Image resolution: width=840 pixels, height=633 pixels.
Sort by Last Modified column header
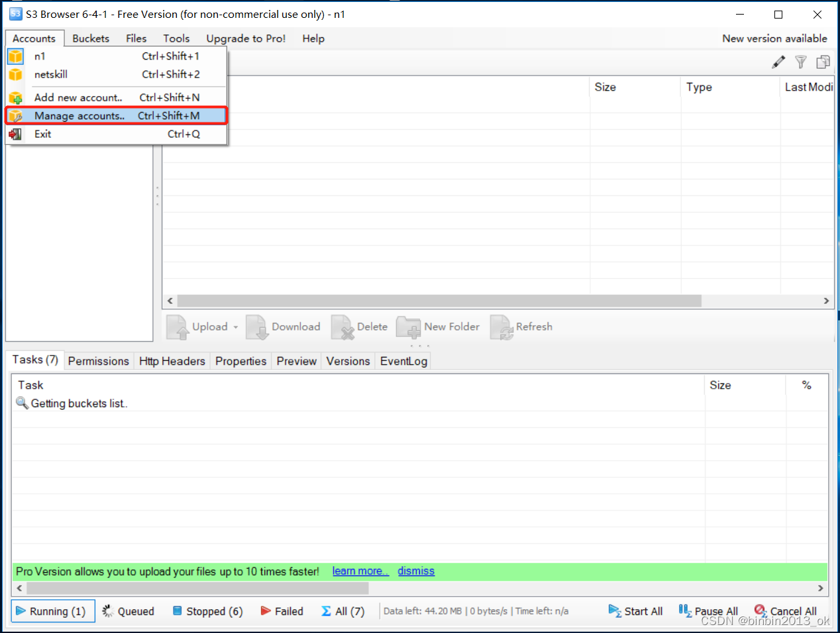[x=808, y=87]
